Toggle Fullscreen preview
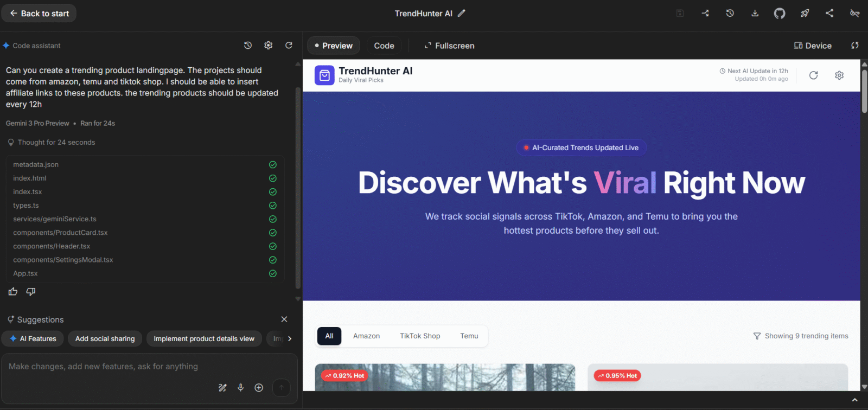This screenshot has height=410, width=868. click(449, 46)
